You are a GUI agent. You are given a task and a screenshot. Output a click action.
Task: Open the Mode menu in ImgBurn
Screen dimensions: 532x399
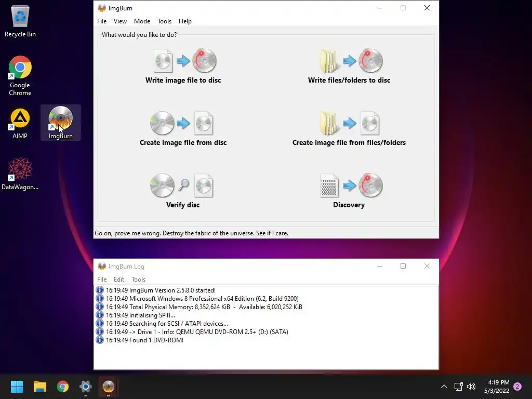tap(142, 21)
